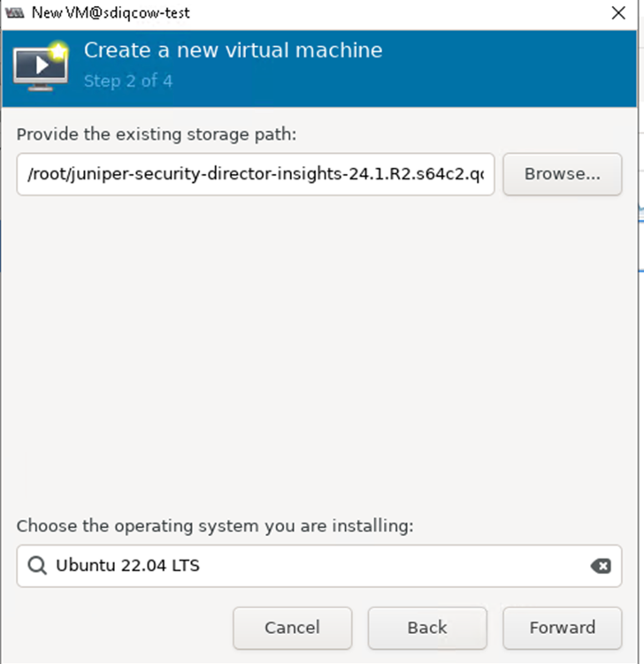Advance with the Forward button
The image size is (644, 664).
563,628
